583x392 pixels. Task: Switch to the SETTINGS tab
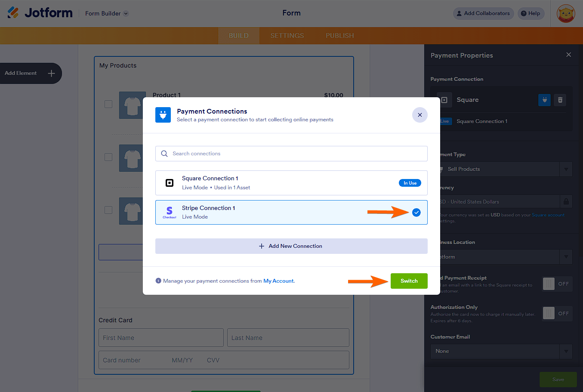(287, 36)
